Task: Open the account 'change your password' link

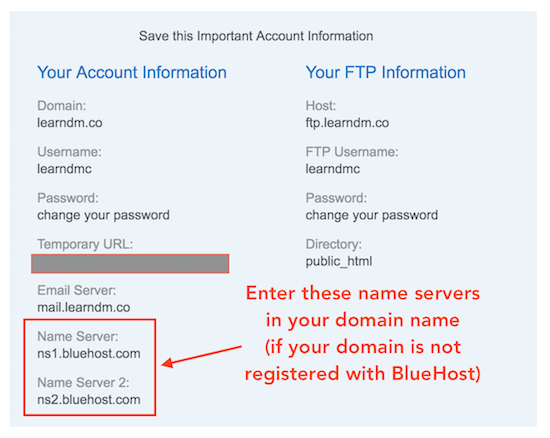Action: 103,215
